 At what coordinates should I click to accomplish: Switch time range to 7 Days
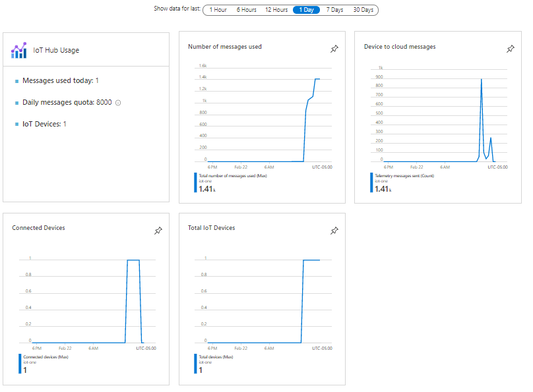click(335, 10)
